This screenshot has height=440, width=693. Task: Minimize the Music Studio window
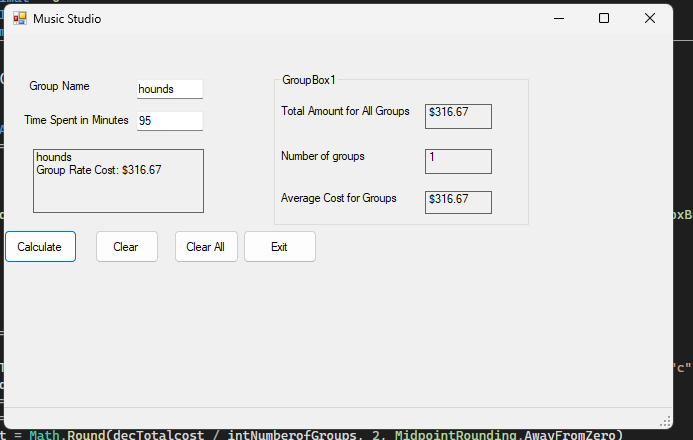[557, 18]
